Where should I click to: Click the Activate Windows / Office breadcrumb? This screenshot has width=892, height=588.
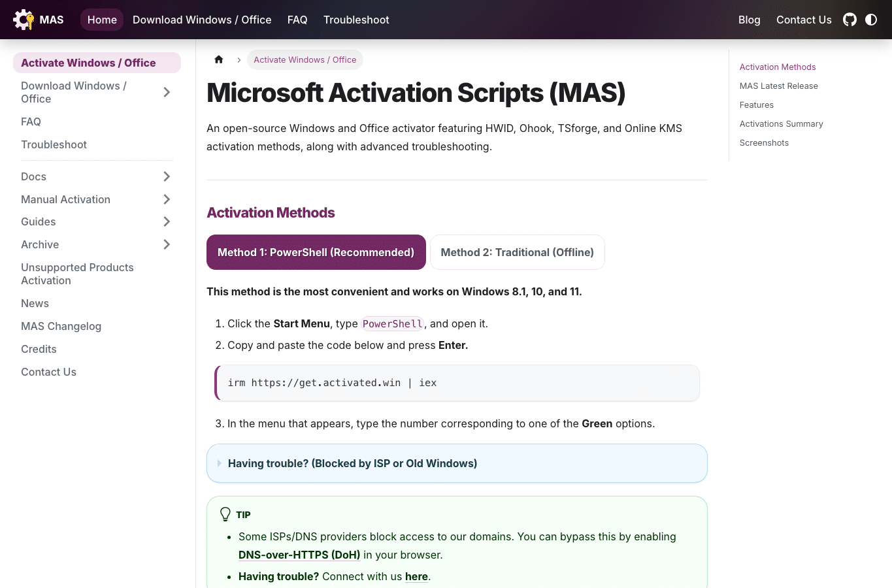tap(305, 59)
